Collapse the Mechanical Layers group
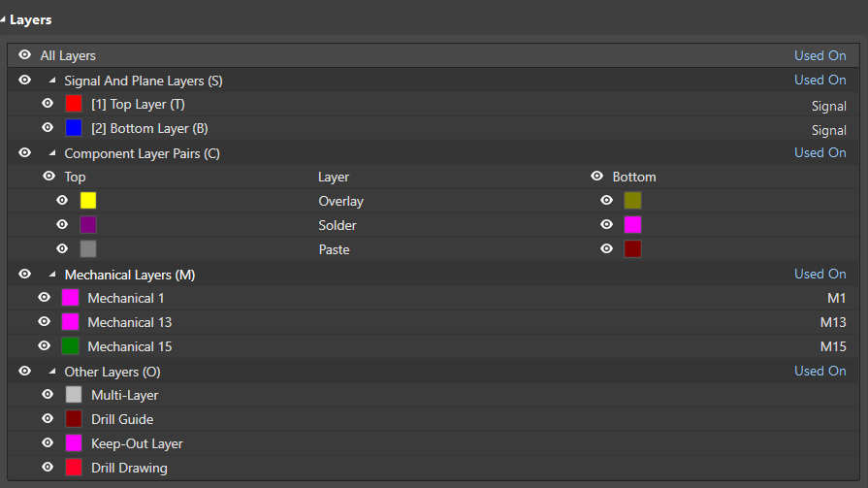The width and height of the screenshot is (868, 488). (x=52, y=275)
